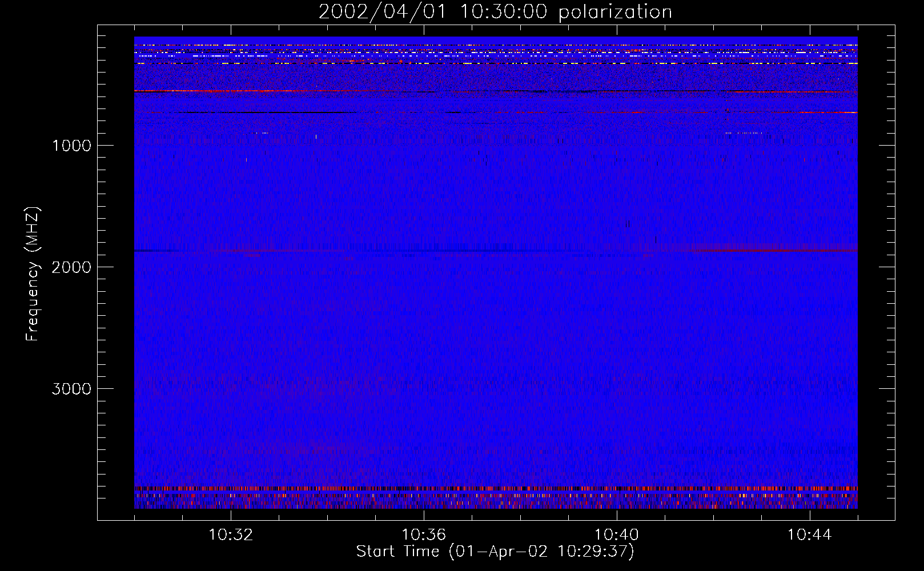This screenshot has width=924, height=571.
Task: Click the 10:44 time tick label
Action: coord(810,535)
